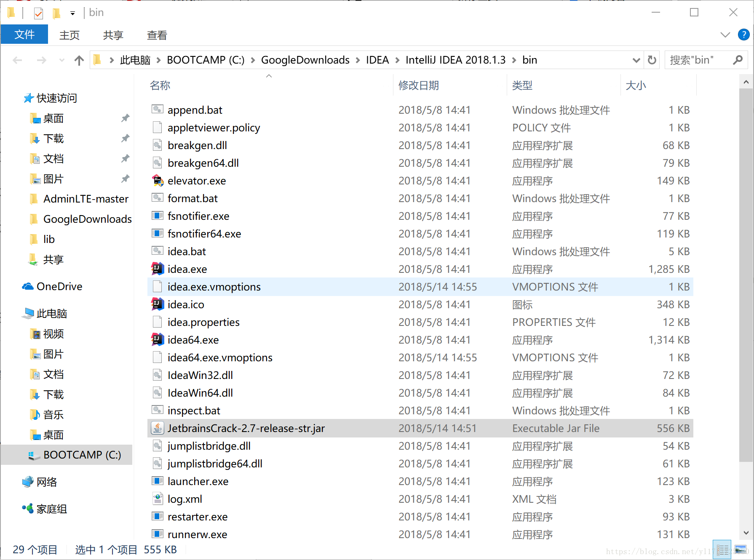This screenshot has height=560, width=754.
Task: Select the restarter.exe file name
Action: tap(198, 517)
